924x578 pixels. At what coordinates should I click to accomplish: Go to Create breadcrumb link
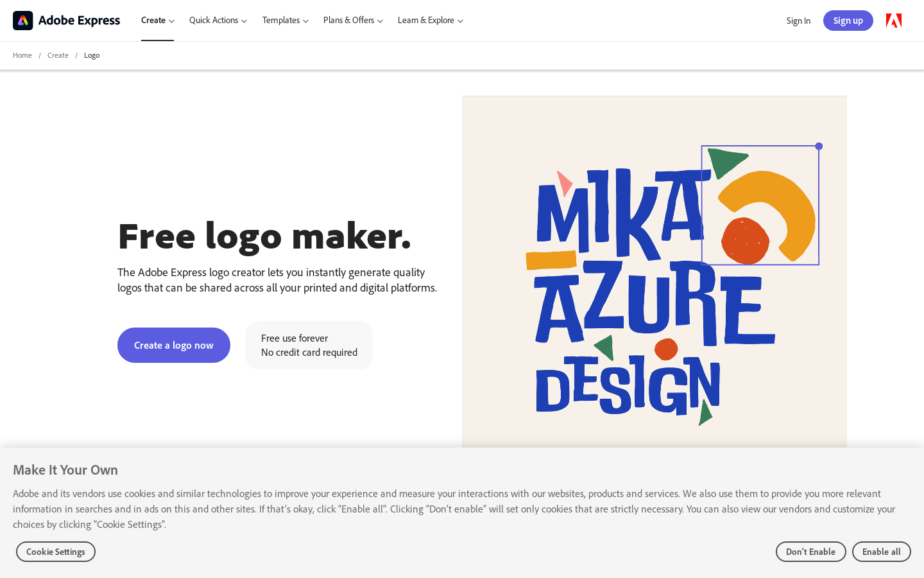(58, 55)
